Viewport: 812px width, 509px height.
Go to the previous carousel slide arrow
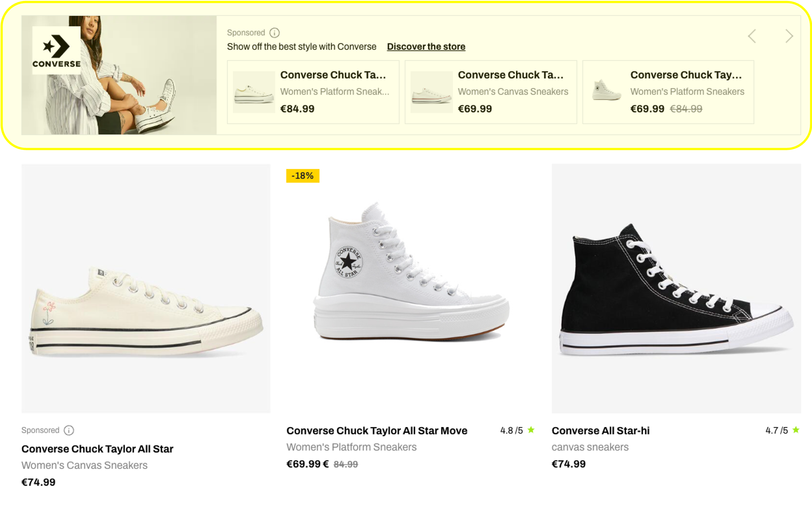pyautogui.click(x=752, y=36)
